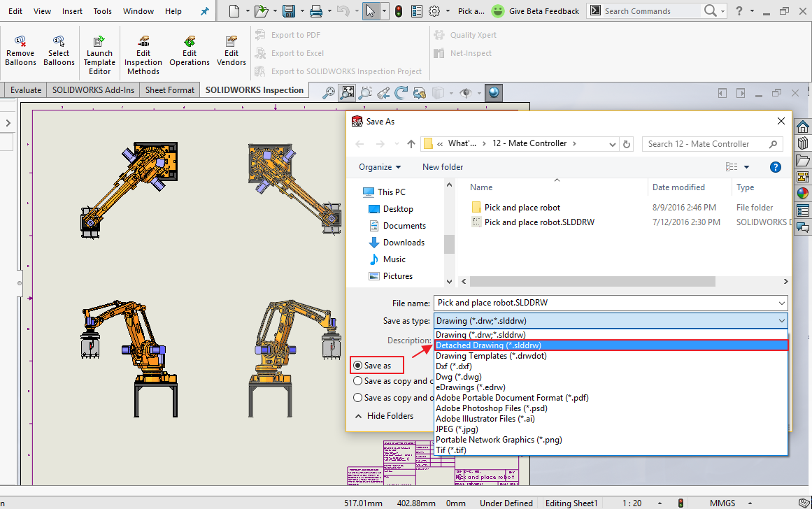
Task: Click Export to Excel
Action: tap(290, 53)
